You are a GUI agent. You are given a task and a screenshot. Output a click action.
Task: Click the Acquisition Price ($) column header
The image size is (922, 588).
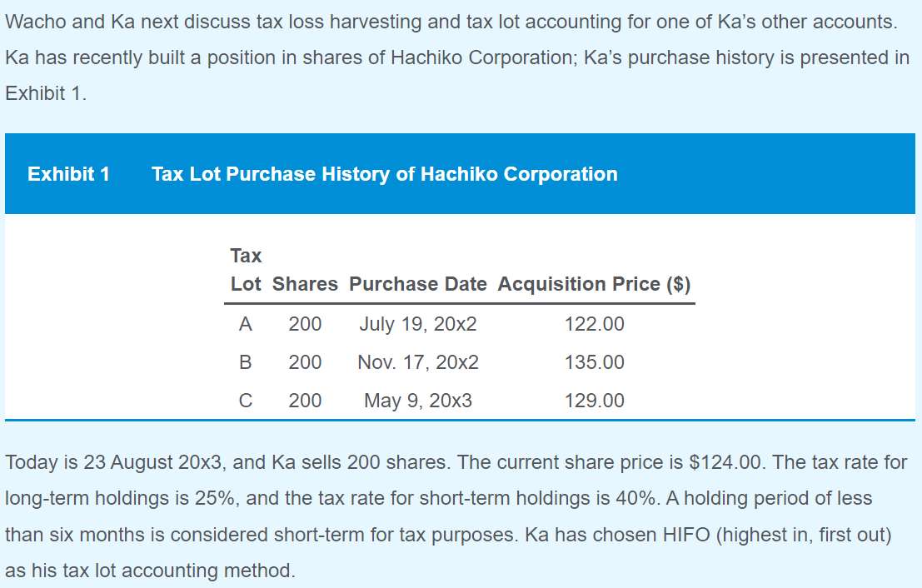(594, 284)
